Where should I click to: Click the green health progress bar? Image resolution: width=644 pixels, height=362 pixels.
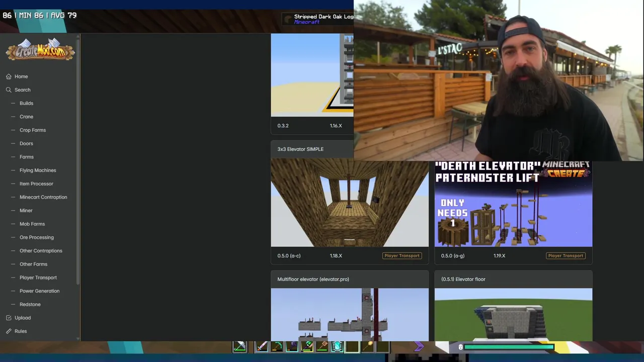pos(509,347)
